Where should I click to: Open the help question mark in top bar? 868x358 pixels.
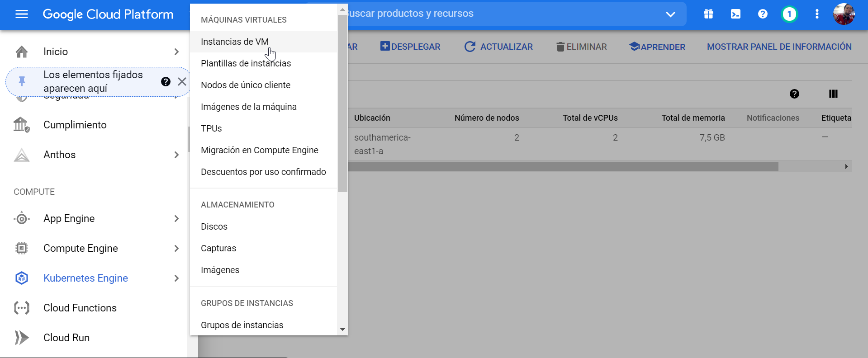[763, 14]
